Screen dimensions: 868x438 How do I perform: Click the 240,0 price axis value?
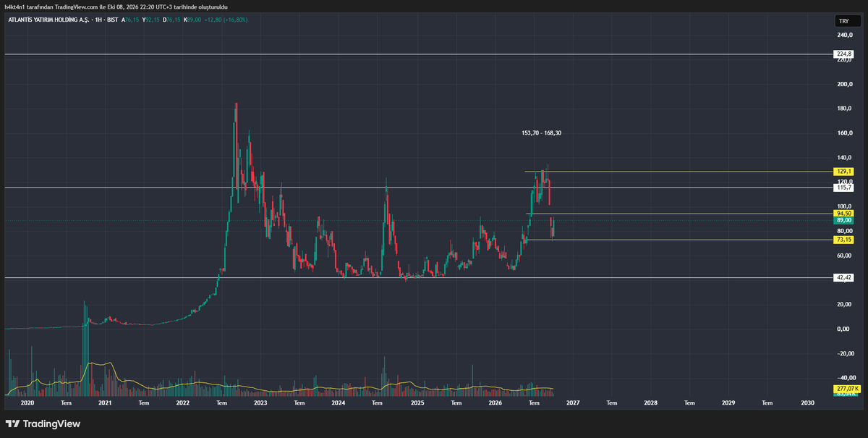843,35
